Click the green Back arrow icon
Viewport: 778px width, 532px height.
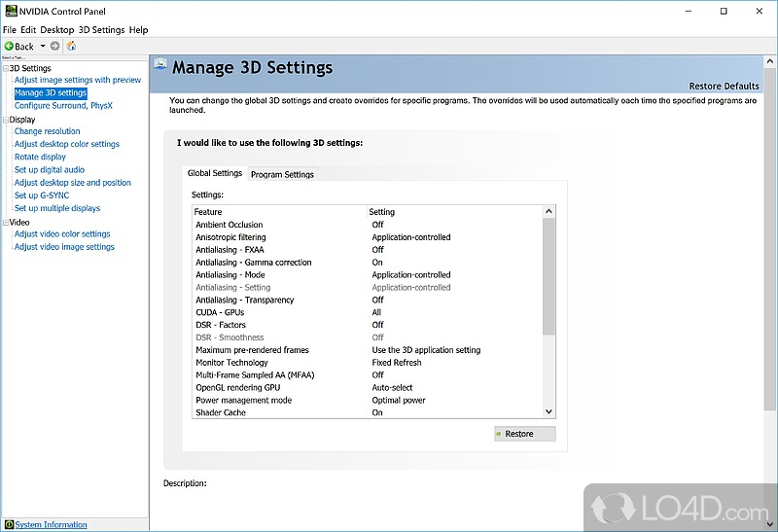(x=9, y=46)
